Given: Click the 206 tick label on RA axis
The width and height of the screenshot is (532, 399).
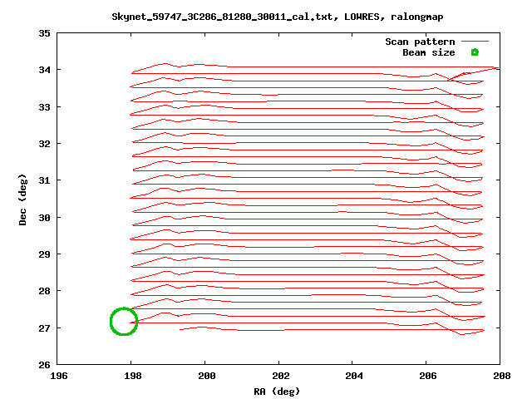Looking at the screenshot, I should 428,376.
